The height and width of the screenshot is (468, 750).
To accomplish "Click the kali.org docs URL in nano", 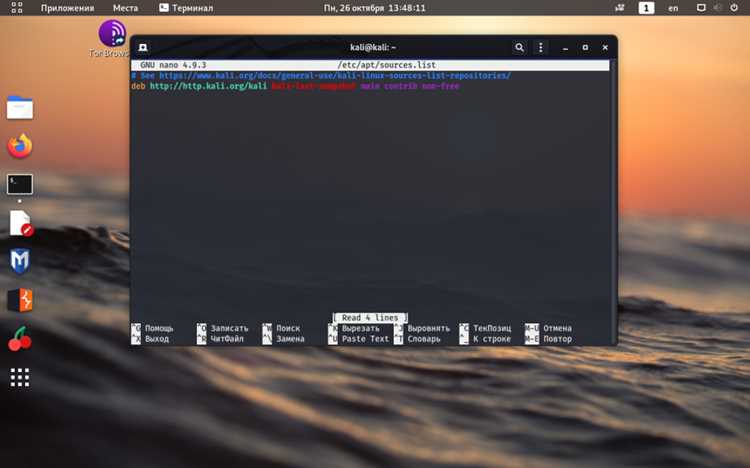I will [x=334, y=76].
